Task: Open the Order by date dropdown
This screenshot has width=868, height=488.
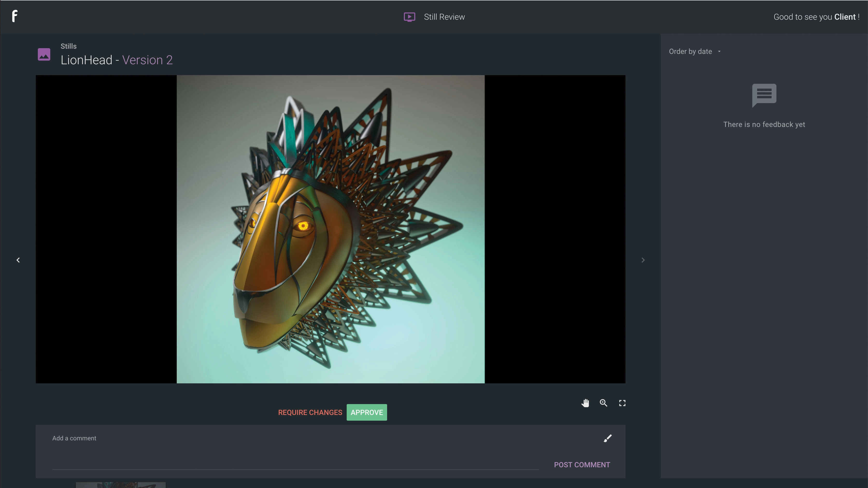Action: tap(694, 52)
